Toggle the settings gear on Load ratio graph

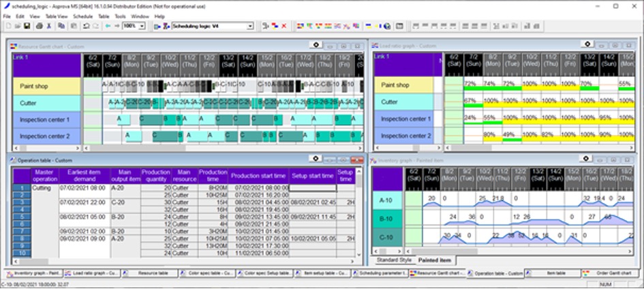[x=586, y=45]
